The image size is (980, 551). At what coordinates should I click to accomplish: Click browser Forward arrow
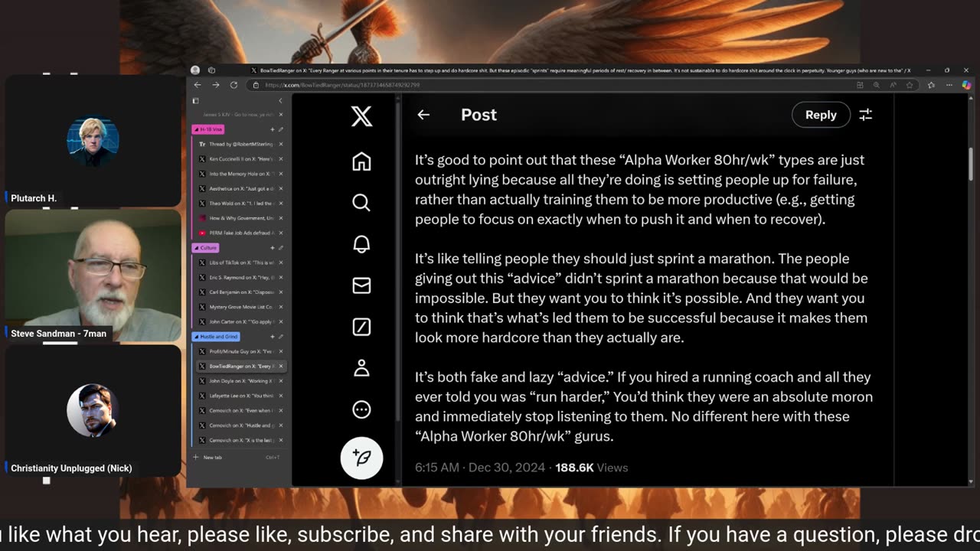(x=215, y=85)
